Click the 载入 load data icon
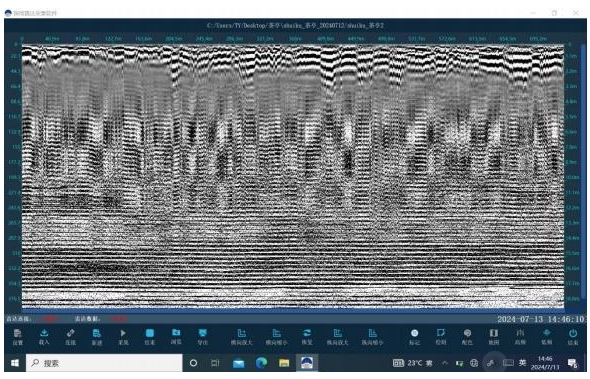The image size is (590, 379). click(44, 337)
